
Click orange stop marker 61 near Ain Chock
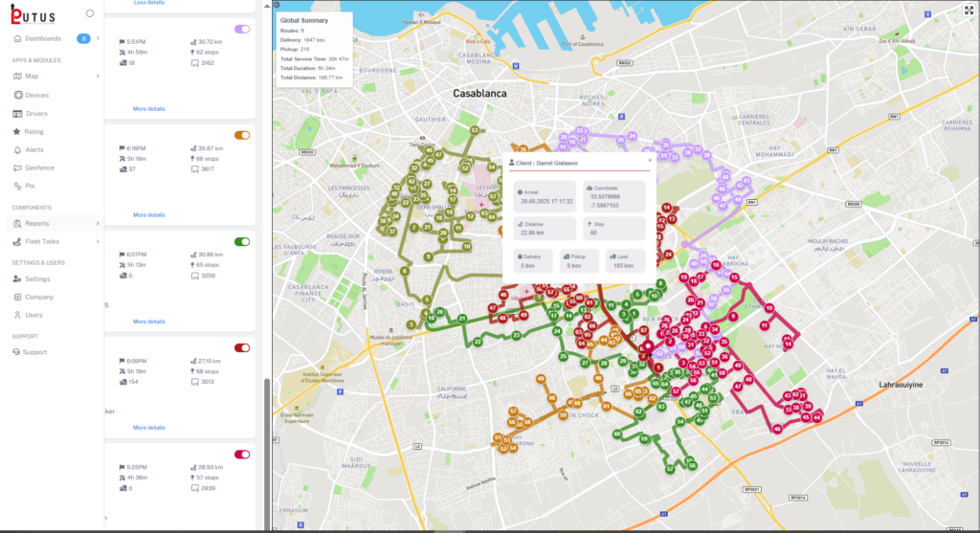pos(606,406)
